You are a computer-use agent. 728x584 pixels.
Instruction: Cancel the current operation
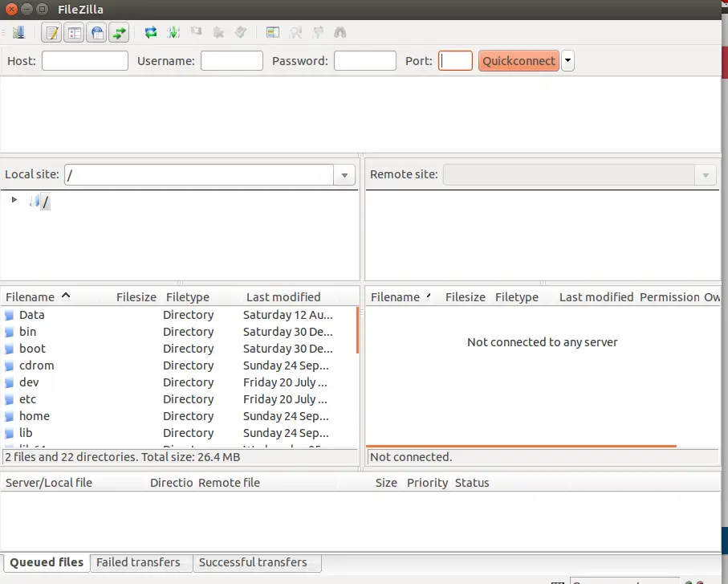click(x=197, y=31)
